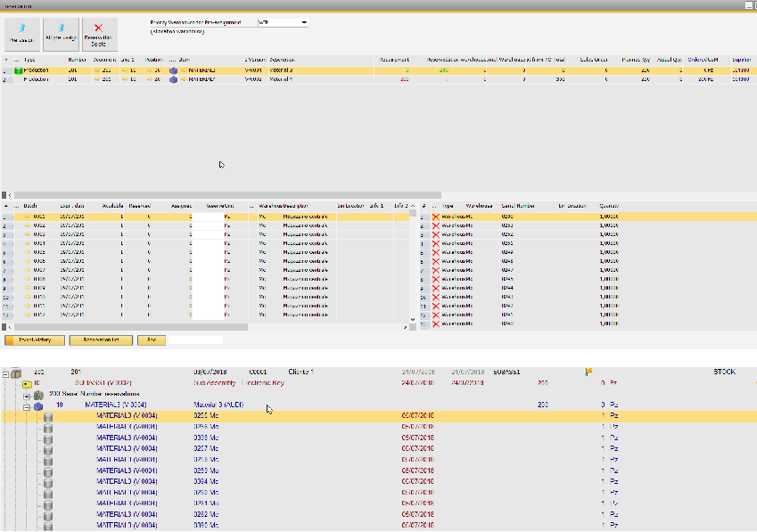Image resolution: width=757 pixels, height=532 pixels.
Task: Delete reservation with serial number 0247
Action: pyautogui.click(x=436, y=270)
